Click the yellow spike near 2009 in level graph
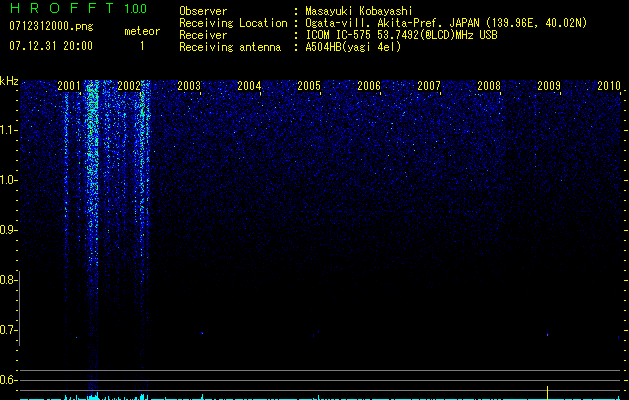This screenshot has width=629, height=400. click(548, 392)
